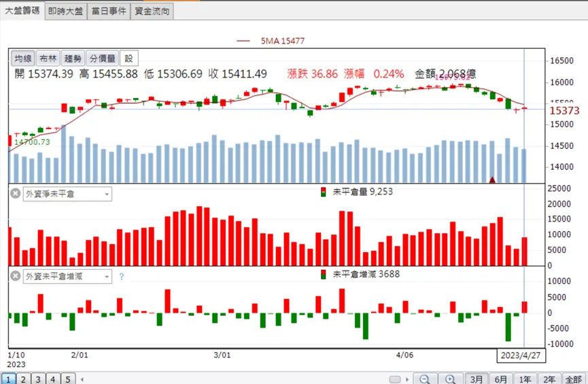Image resolution: width=588 pixels, height=384 pixels.
Task: Click the 5MA 15477 legend label
Action: coord(283,41)
